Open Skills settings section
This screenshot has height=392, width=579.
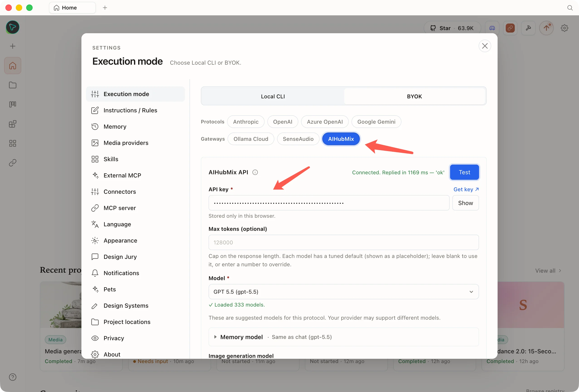[x=135, y=159]
